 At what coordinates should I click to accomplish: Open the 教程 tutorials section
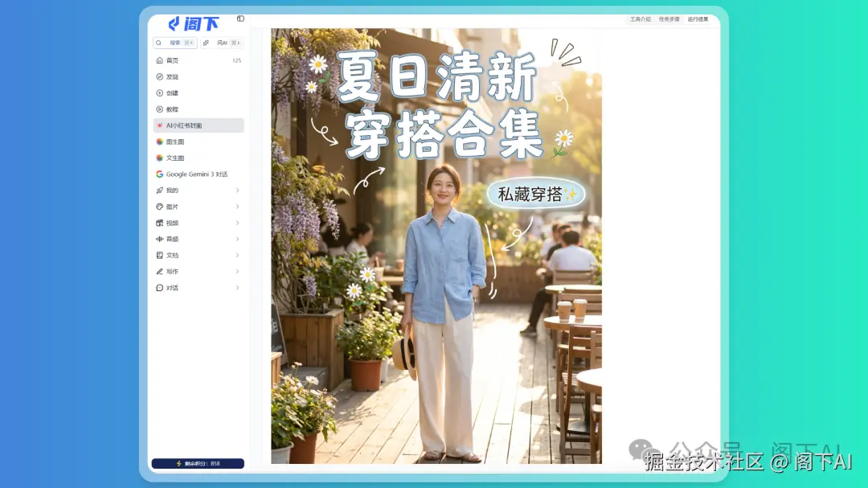click(160, 109)
